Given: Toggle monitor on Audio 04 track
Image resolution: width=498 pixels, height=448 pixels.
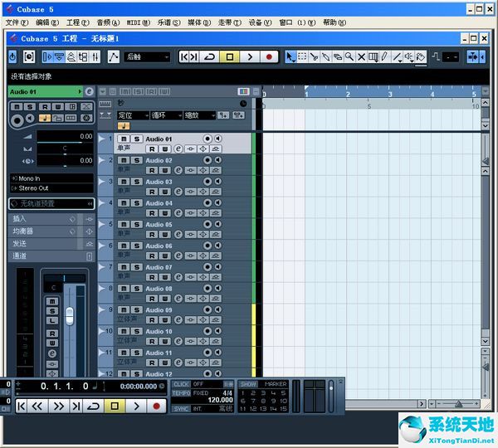Looking at the screenshot, I should [x=217, y=203].
